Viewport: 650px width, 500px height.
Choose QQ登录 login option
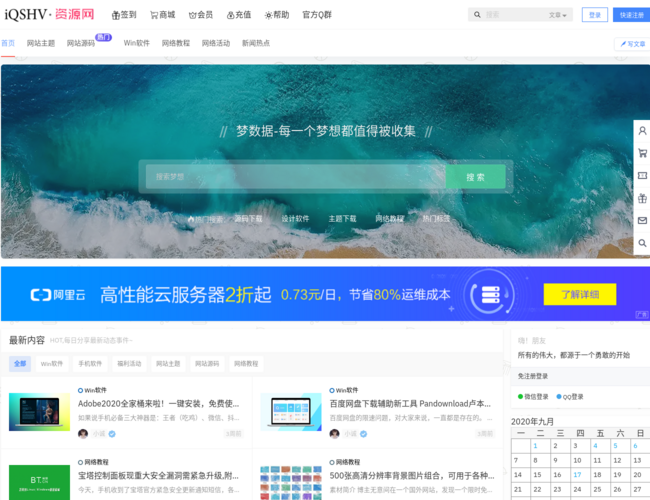coord(570,397)
